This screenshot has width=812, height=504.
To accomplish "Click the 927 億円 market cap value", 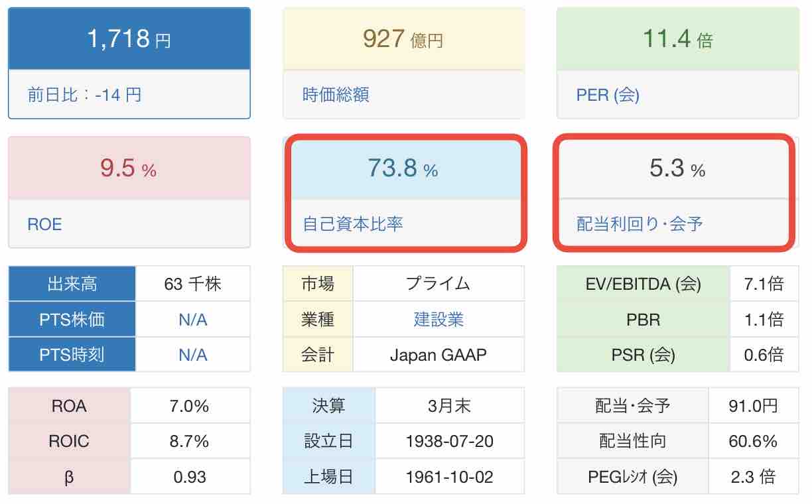I will click(x=403, y=39).
